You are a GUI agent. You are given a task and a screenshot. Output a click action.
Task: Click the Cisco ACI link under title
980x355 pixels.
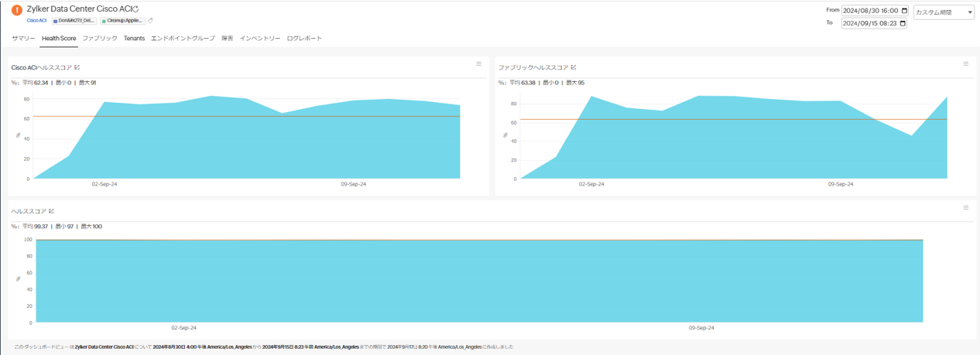coord(37,21)
